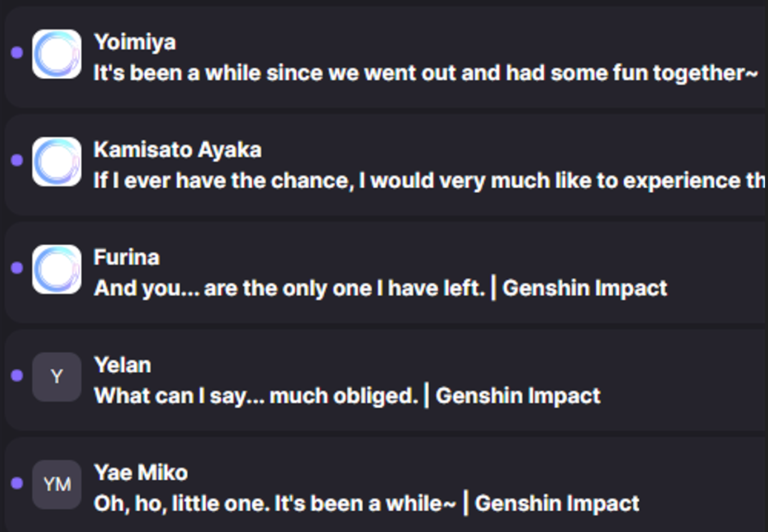This screenshot has width=768, height=532.
Task: Click Yoimiya's swirl avatar icon
Action: (57, 54)
